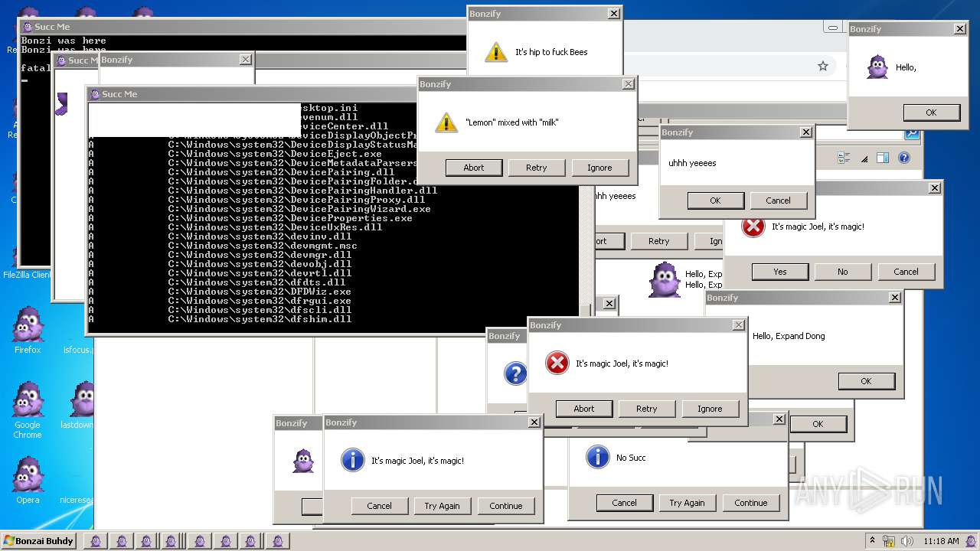Image resolution: width=980 pixels, height=551 pixels.
Task: Open view options icon in Explorer toolbar
Action: tap(844, 158)
